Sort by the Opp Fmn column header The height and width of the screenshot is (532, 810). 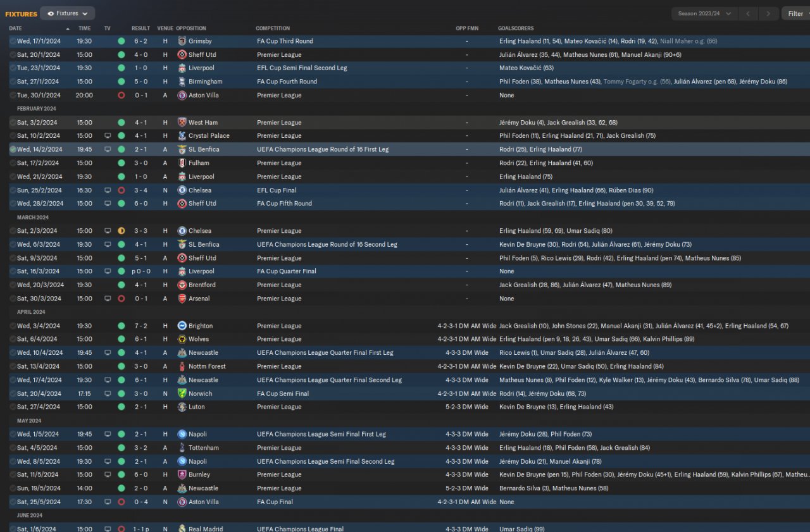[x=466, y=28]
